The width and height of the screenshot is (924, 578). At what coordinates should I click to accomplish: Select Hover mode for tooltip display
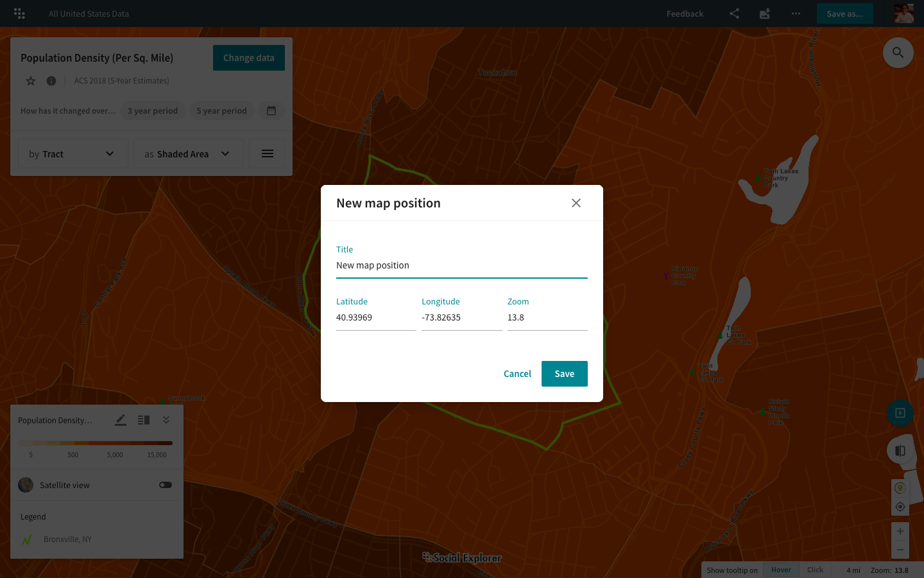781,569
